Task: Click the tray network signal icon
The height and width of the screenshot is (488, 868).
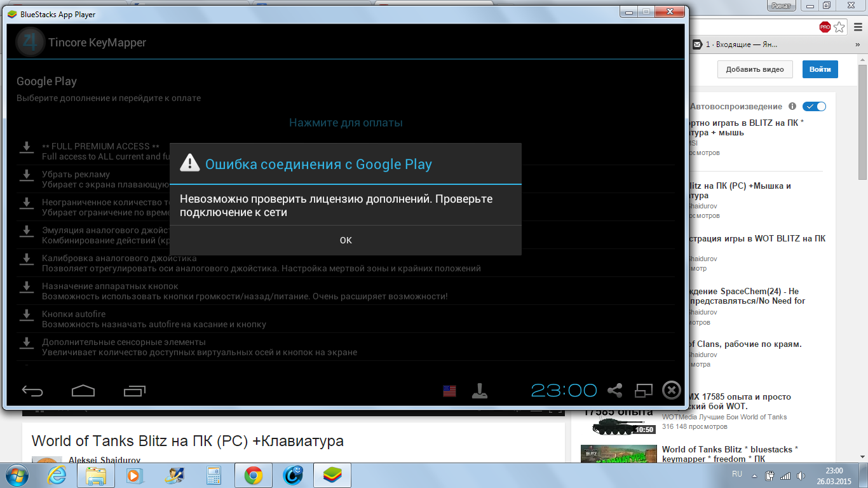Action: coord(785,475)
